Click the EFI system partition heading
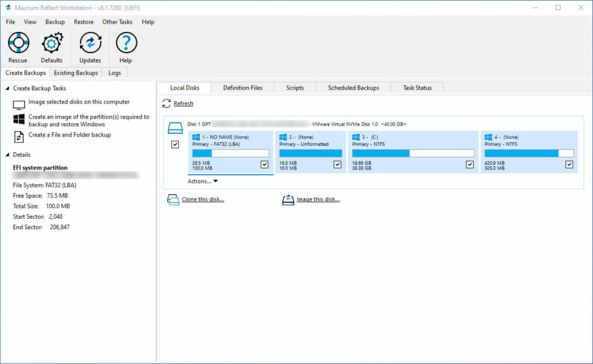The width and height of the screenshot is (593, 364). click(x=40, y=168)
